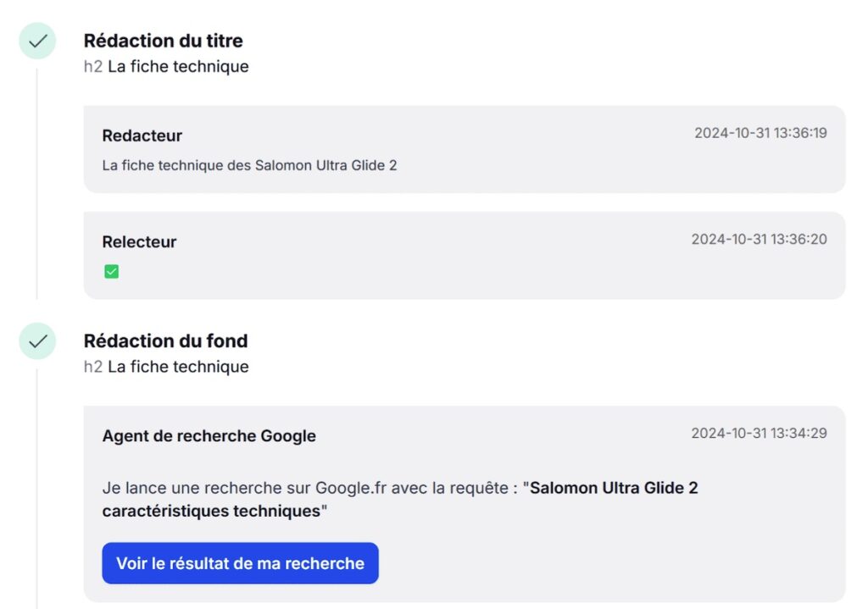Click the Agent de recherche Google header icon area
This screenshot has width=868, height=609.
coord(209,435)
